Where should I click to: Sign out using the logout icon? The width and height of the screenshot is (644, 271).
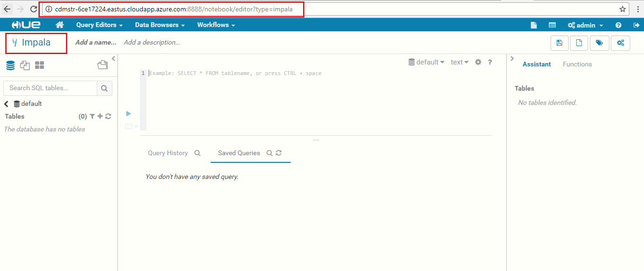point(636,25)
